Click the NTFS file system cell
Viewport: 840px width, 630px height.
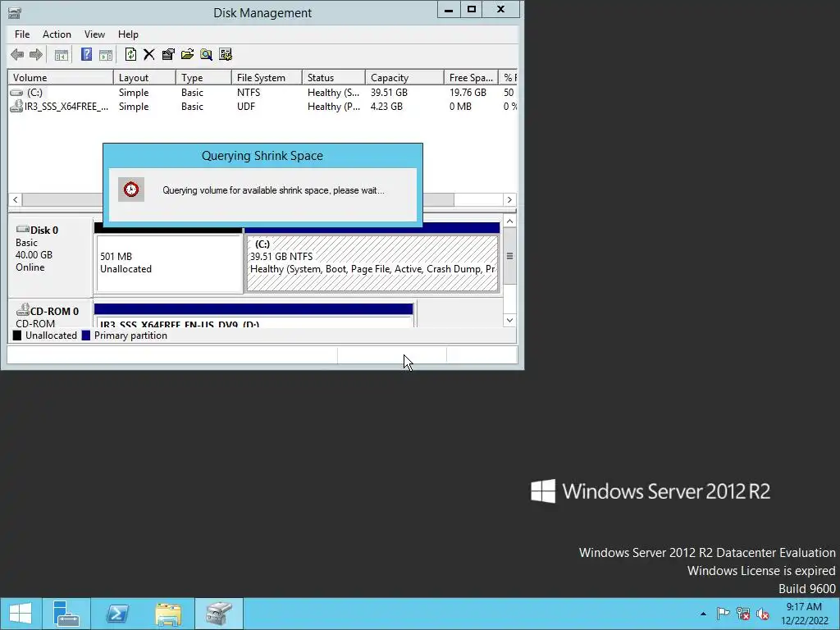pyautogui.click(x=249, y=92)
